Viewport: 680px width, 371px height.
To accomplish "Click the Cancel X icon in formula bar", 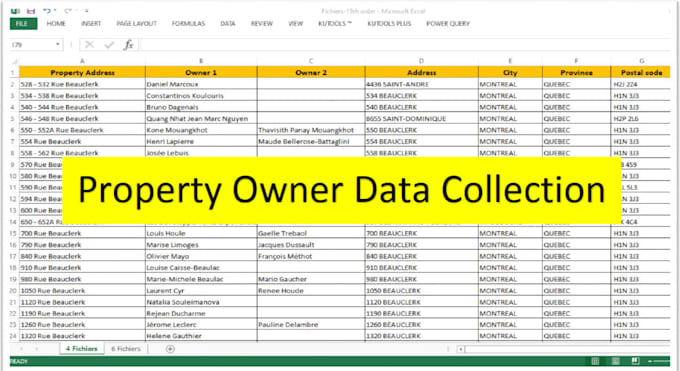I will pos(89,45).
